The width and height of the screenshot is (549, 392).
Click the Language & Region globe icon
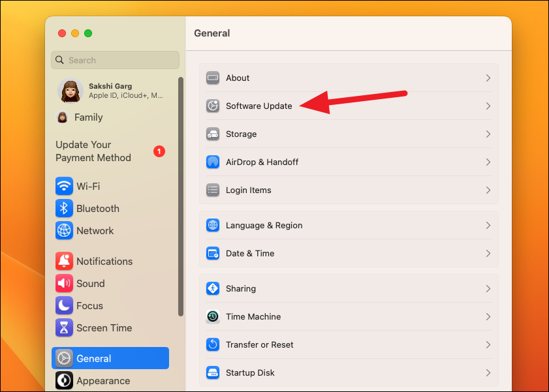tap(213, 225)
